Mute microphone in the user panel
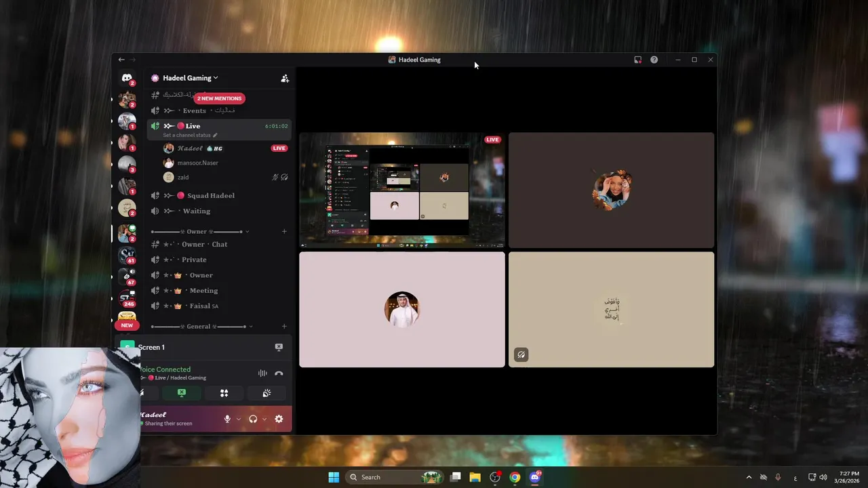The width and height of the screenshot is (868, 488). (x=227, y=419)
